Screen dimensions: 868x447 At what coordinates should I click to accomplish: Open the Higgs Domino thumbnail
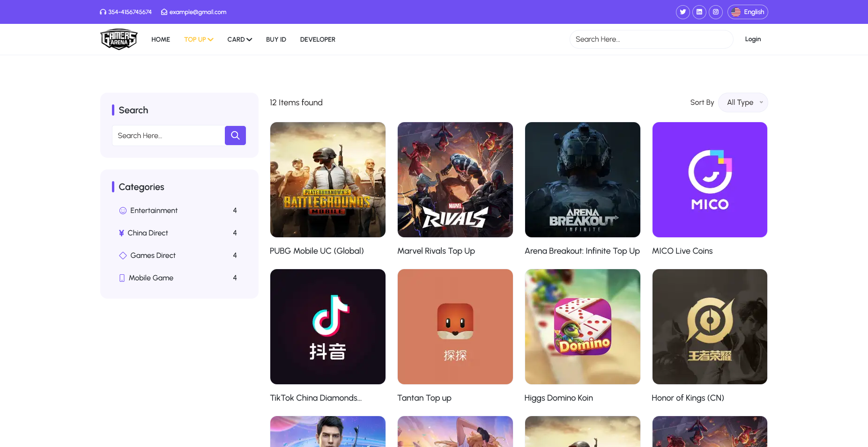583,327
